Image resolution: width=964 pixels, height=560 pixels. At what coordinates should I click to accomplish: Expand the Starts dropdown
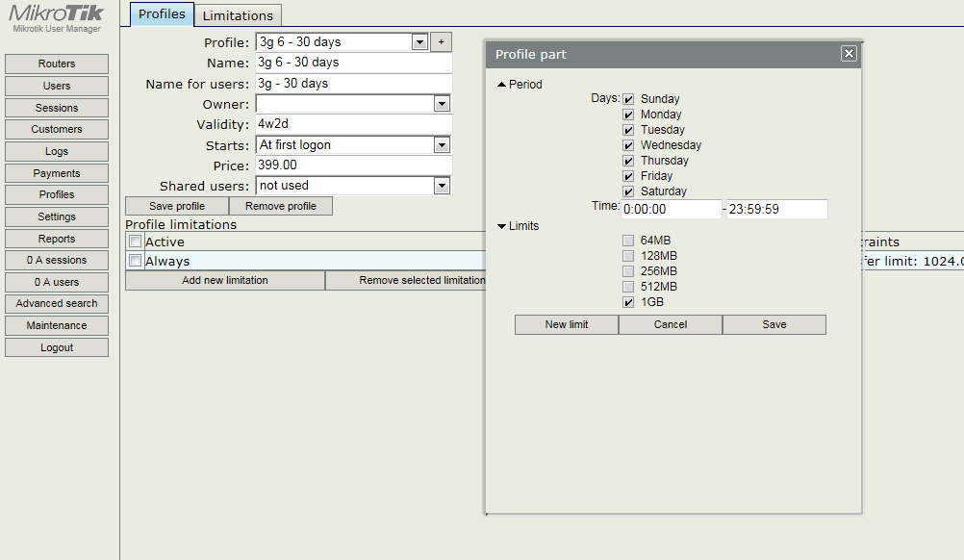pyautogui.click(x=442, y=145)
